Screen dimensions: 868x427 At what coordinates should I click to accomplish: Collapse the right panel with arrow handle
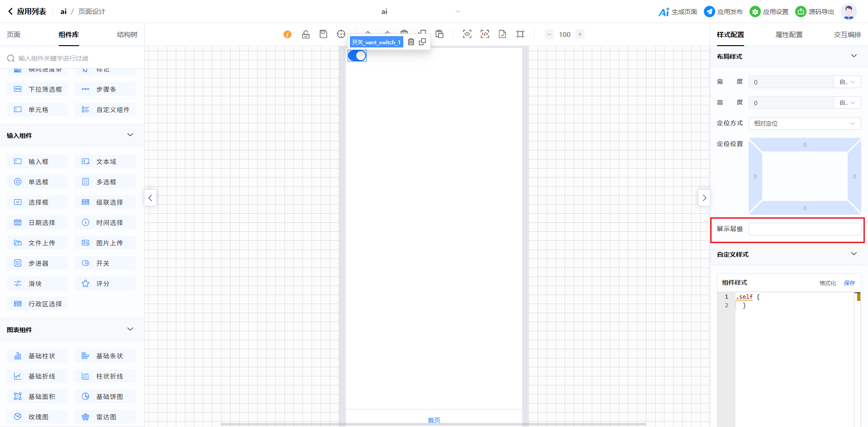click(704, 198)
